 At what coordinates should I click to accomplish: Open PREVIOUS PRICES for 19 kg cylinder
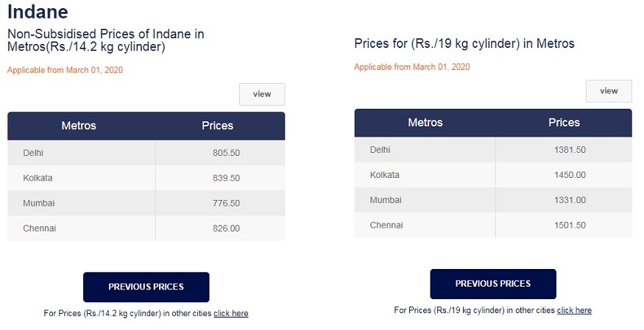pyautogui.click(x=493, y=284)
